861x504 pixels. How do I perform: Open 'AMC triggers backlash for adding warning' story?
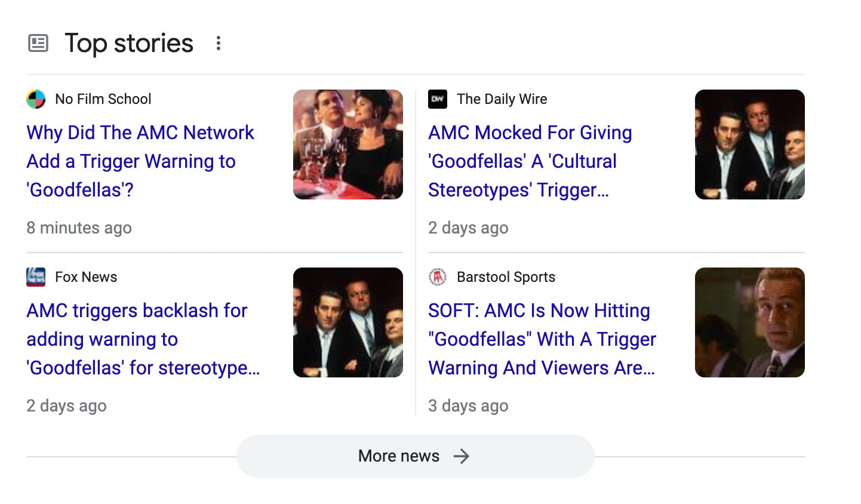click(143, 339)
